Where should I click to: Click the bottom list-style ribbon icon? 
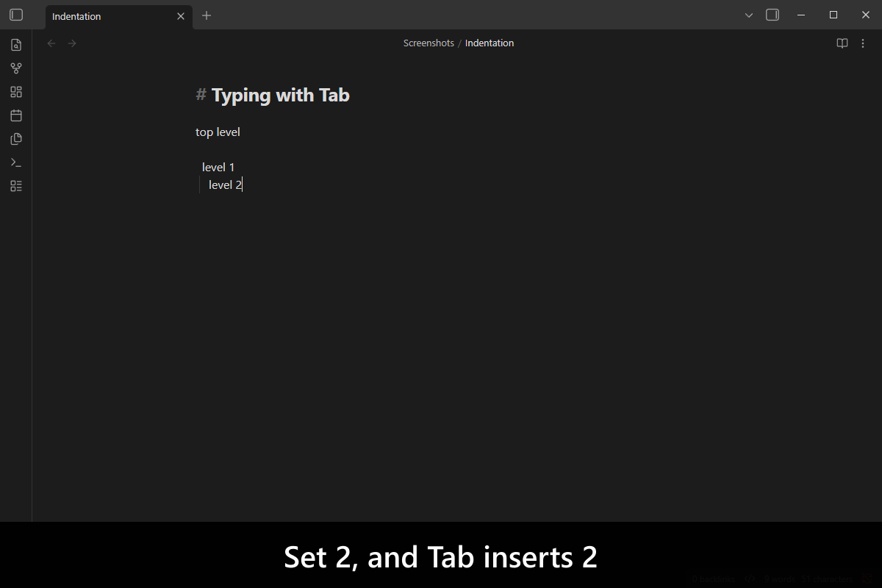tap(16, 186)
